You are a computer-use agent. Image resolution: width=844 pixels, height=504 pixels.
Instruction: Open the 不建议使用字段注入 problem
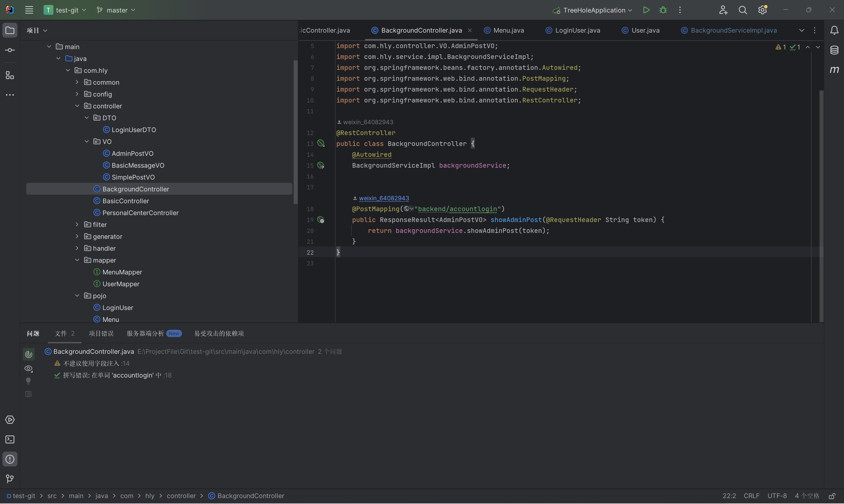[91, 363]
